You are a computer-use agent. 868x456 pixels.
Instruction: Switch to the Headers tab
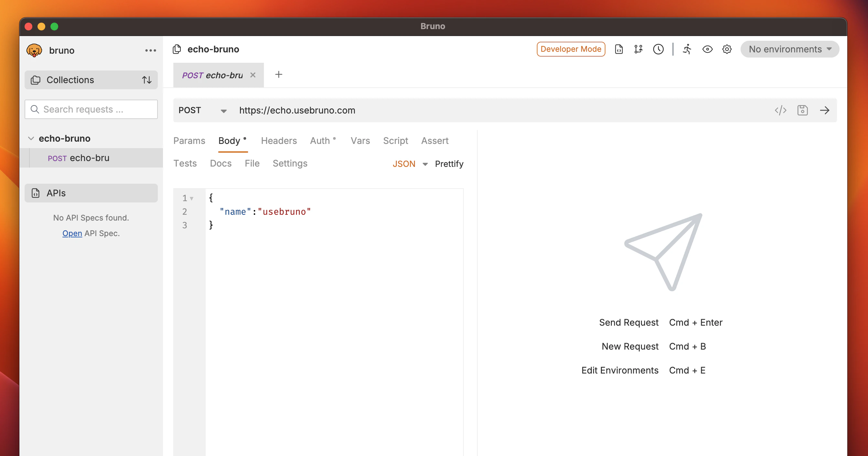pos(279,141)
